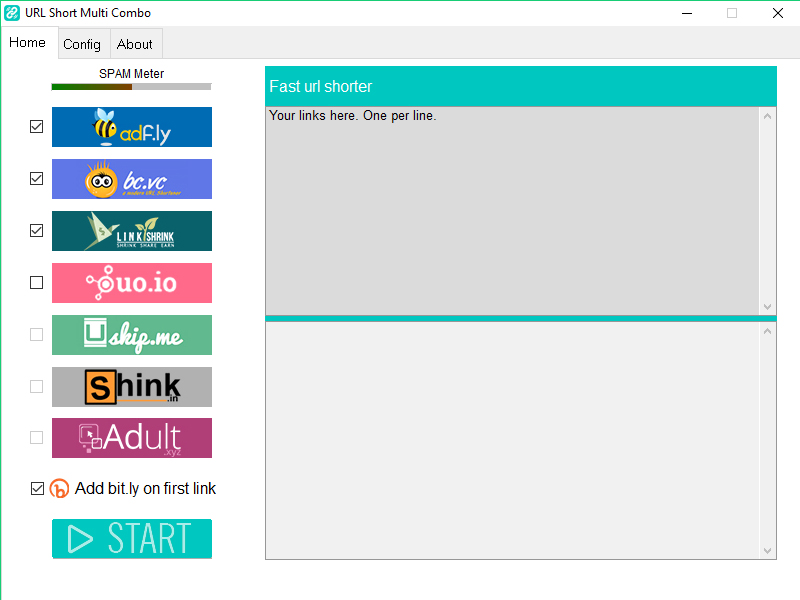Uncheck the adf.ly checkbox

[36, 127]
